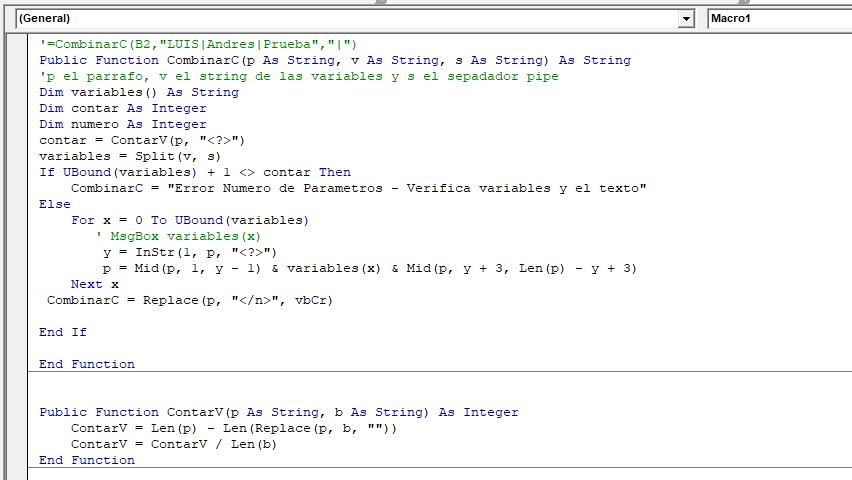Place cursor on Public Function CombinarC line
The height and width of the screenshot is (480, 852).
[x=335, y=60]
